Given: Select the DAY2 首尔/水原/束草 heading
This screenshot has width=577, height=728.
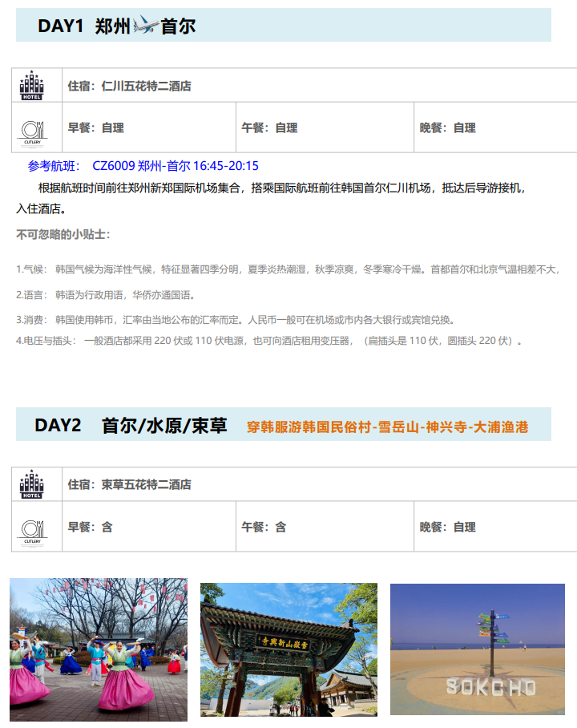Looking at the screenshot, I should (131, 426).
